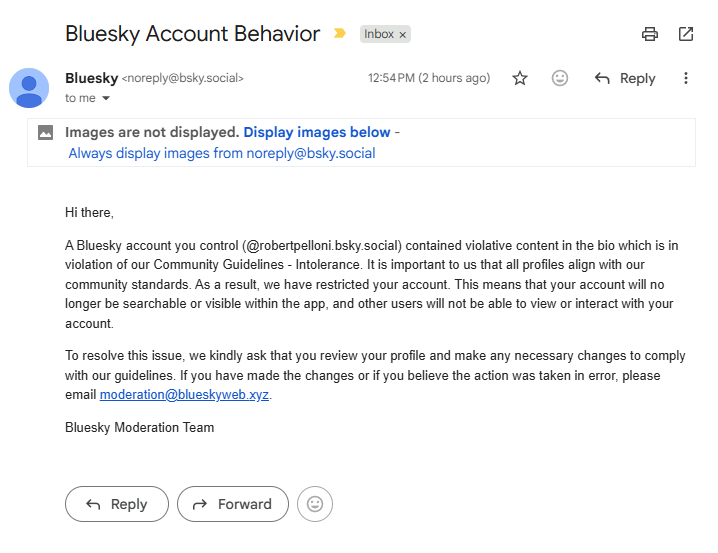This screenshot has height=553, width=718.
Task: Toggle the yellow importance marker
Action: click(x=340, y=33)
